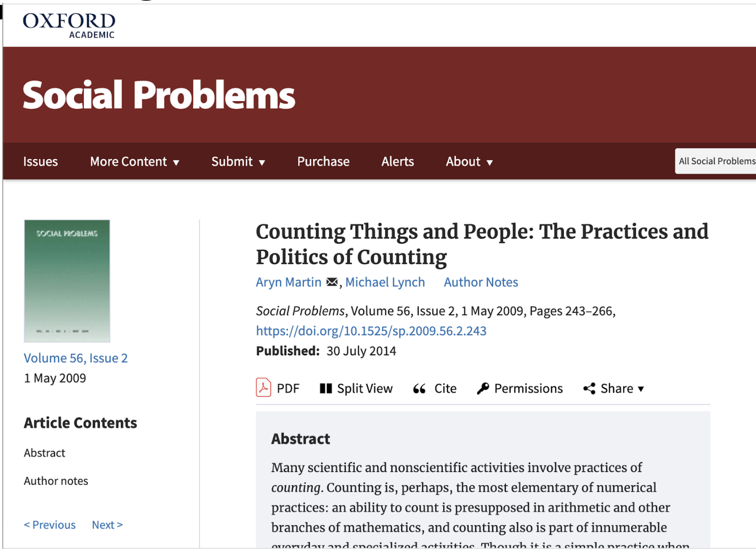The height and width of the screenshot is (549, 756).
Task: Click the Social Problems cover thumbnail
Action: tap(67, 281)
